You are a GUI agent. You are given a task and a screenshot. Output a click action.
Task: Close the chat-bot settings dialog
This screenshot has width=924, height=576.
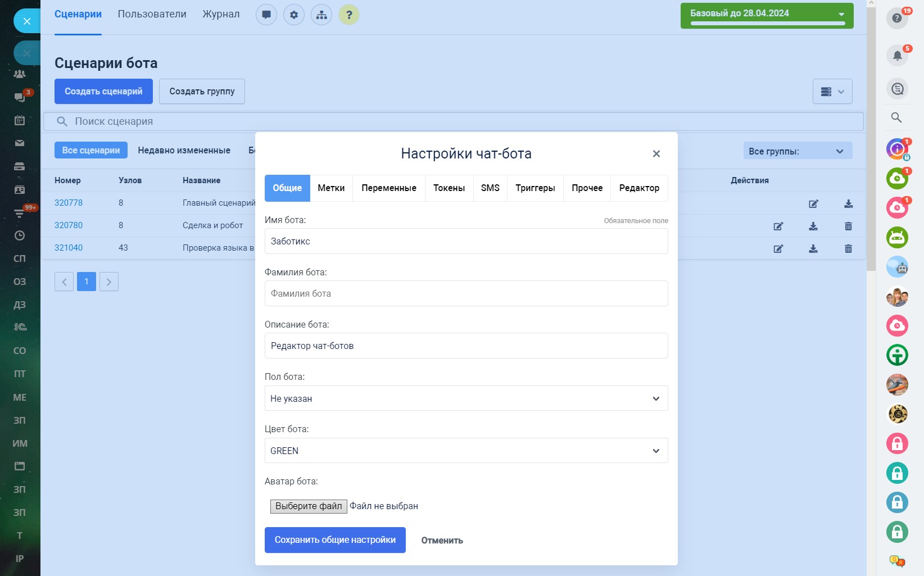[656, 154]
